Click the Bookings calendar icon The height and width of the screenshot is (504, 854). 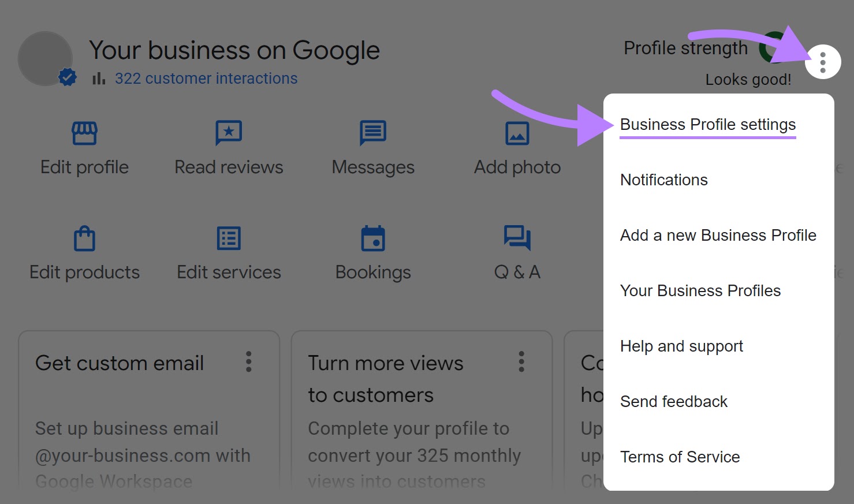(x=373, y=238)
